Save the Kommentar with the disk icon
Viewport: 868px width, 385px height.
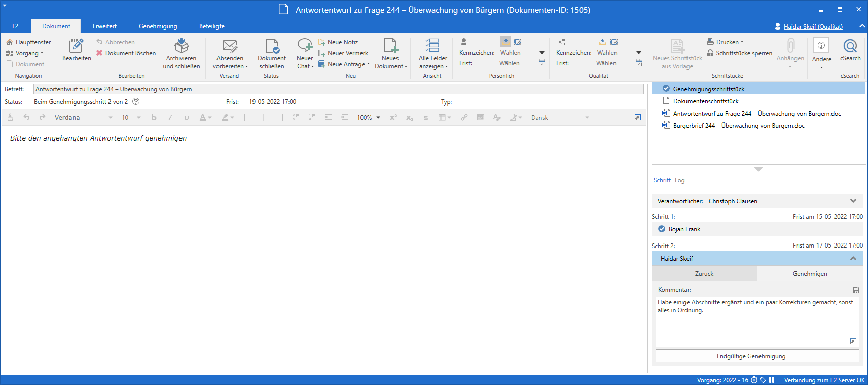856,290
